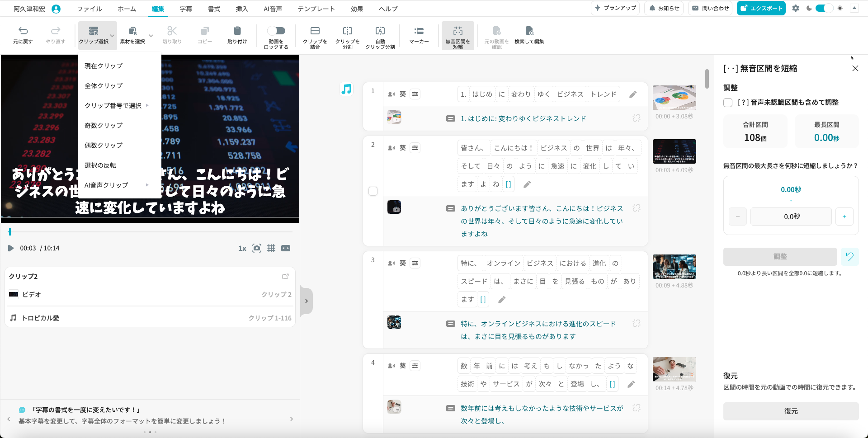The image size is (868, 438).
Task: Click the undo (元に戻す) icon
Action: point(23,31)
